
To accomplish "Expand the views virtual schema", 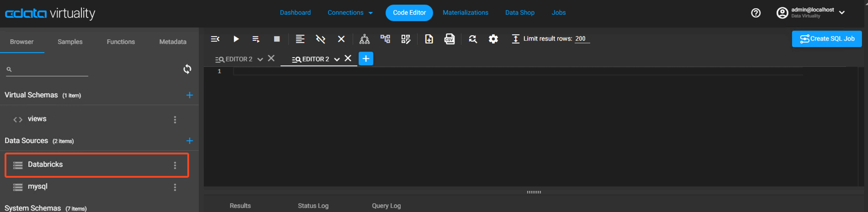I will coord(37,119).
